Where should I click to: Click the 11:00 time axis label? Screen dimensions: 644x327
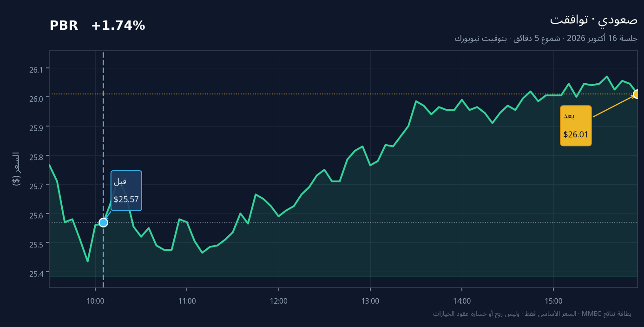(187, 301)
